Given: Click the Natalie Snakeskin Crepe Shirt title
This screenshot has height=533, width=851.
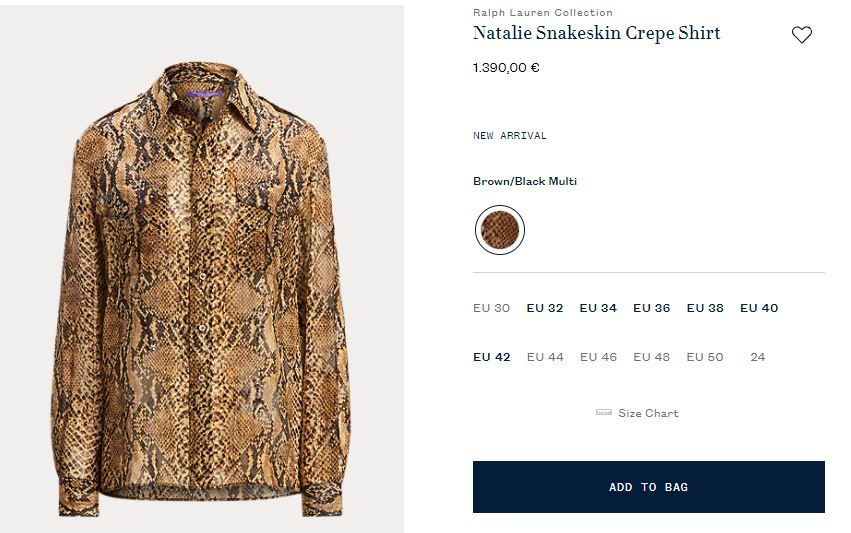Looking at the screenshot, I should click(596, 33).
